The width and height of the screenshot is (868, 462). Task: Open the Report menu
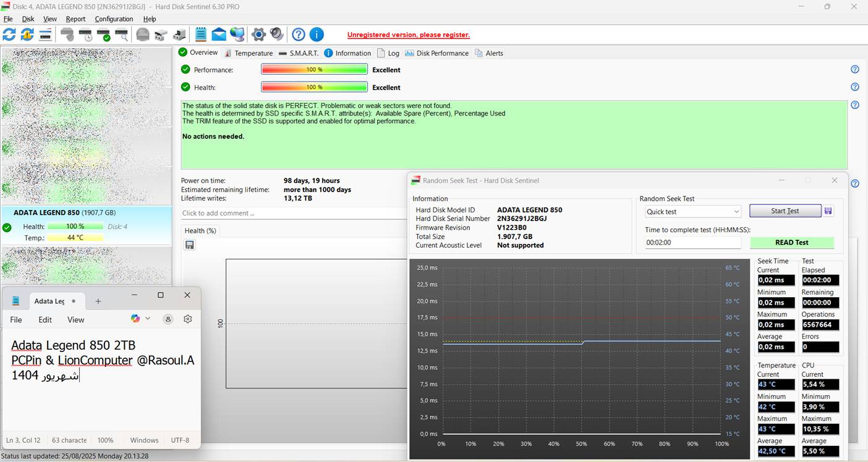pyautogui.click(x=75, y=19)
